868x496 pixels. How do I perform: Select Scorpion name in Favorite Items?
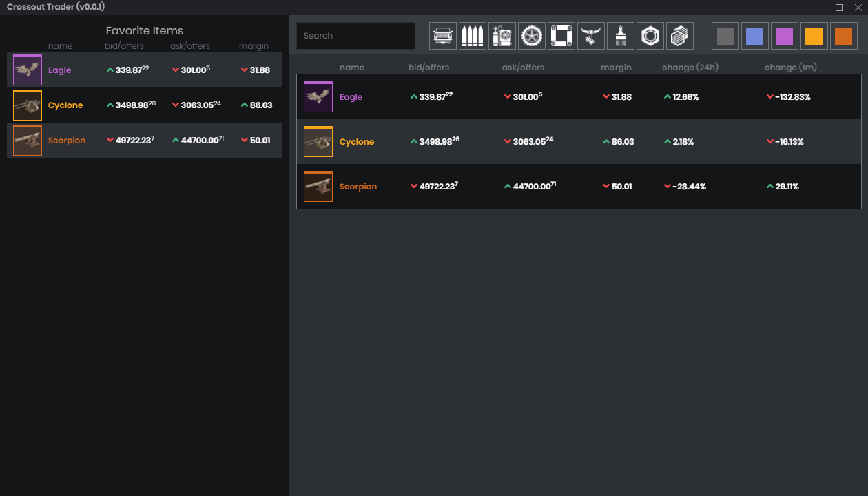(x=67, y=141)
